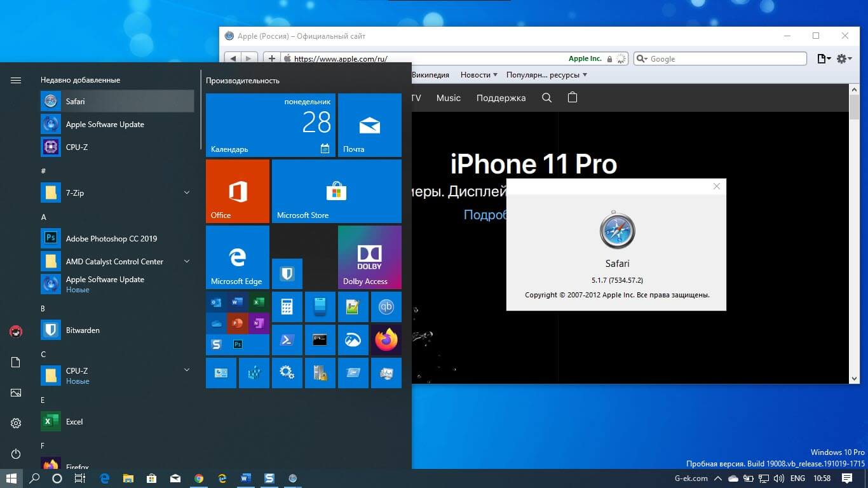Open the PowerPoint icon in Office folder tile

[x=237, y=323]
